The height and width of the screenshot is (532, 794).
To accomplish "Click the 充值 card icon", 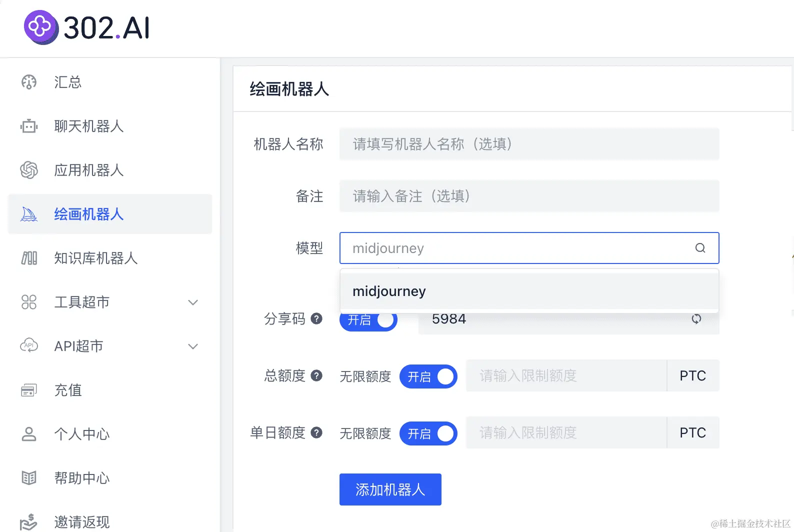I will pos(29,390).
